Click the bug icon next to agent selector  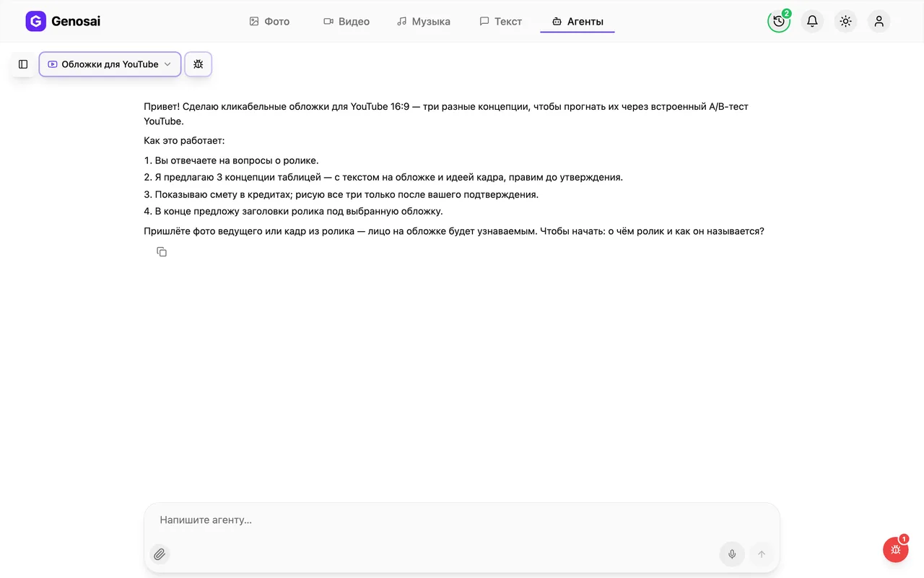tap(199, 64)
